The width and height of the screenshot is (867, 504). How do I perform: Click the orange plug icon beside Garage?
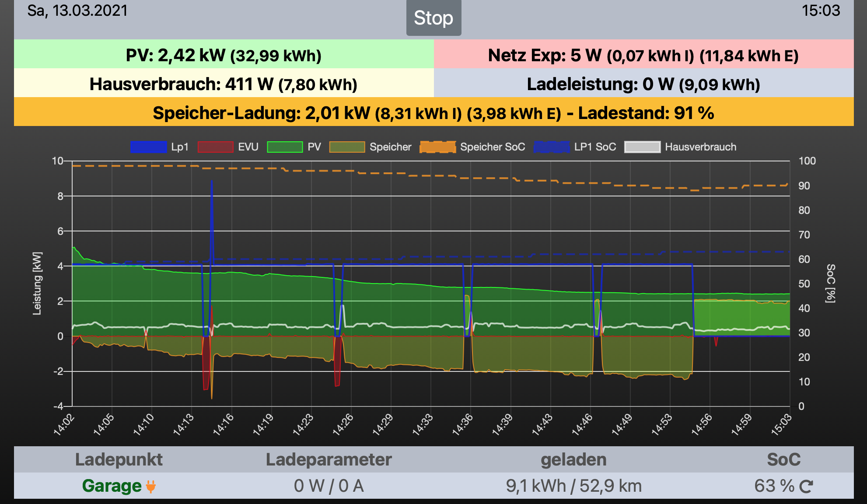pyautogui.click(x=151, y=486)
